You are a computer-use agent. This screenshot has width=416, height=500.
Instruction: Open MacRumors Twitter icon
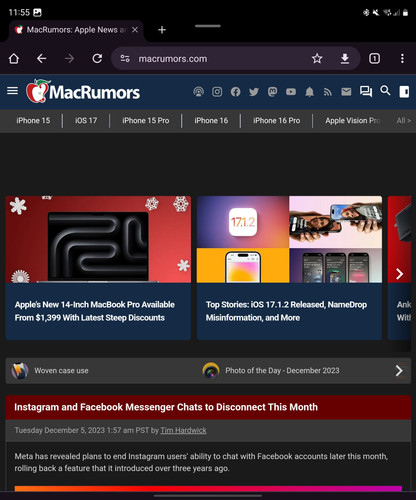[254, 91]
